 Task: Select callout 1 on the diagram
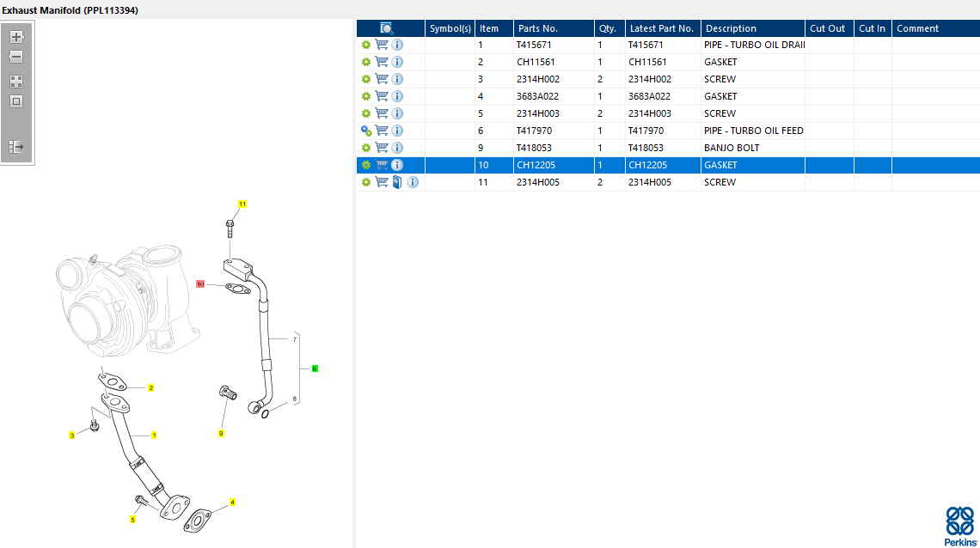[x=154, y=435]
